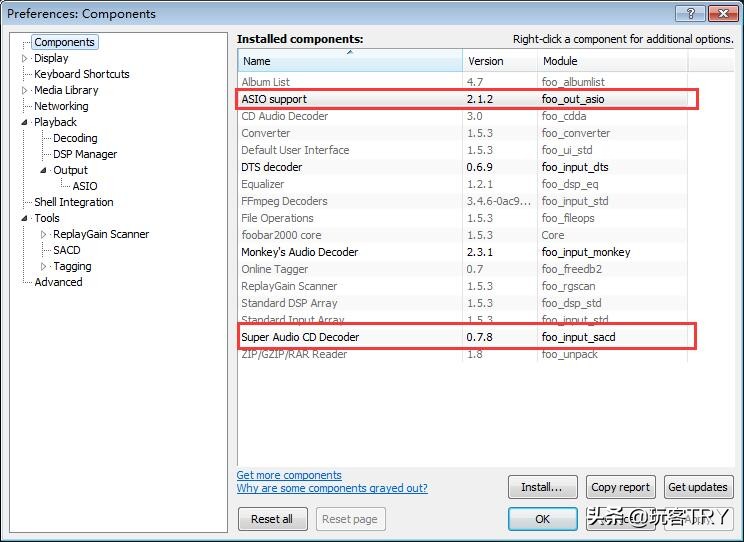Open ASIO output settings page

[85, 186]
